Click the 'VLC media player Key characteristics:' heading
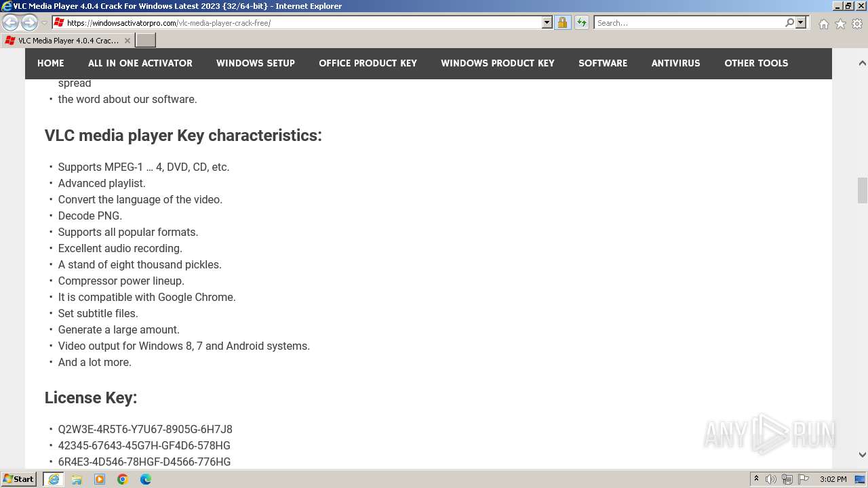Screen dimensions: 868x488 [x=183, y=136]
